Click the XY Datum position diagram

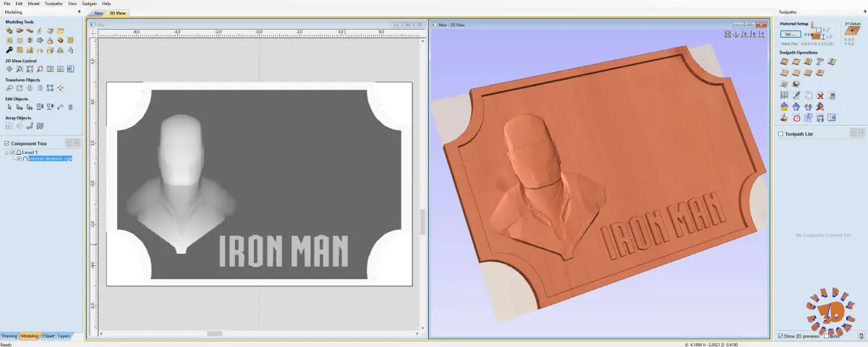[x=851, y=32]
